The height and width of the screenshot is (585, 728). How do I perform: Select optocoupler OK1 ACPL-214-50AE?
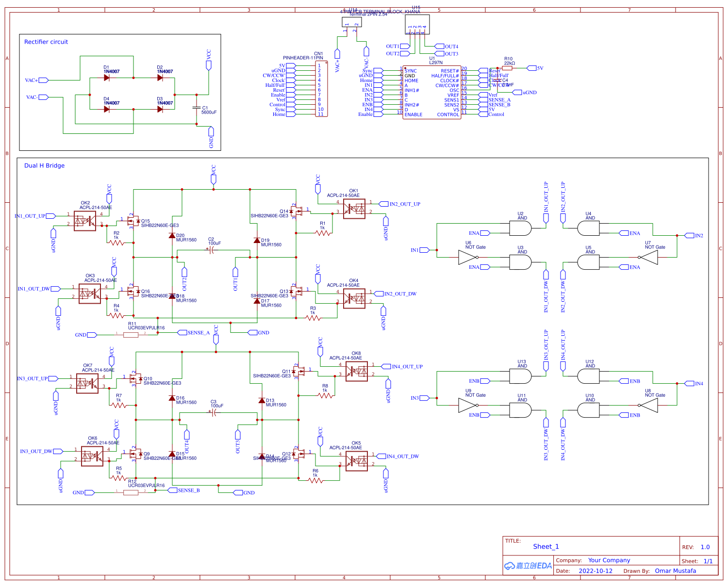coord(354,209)
